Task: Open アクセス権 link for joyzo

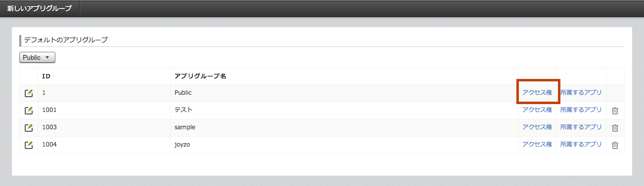Action: tap(537, 144)
